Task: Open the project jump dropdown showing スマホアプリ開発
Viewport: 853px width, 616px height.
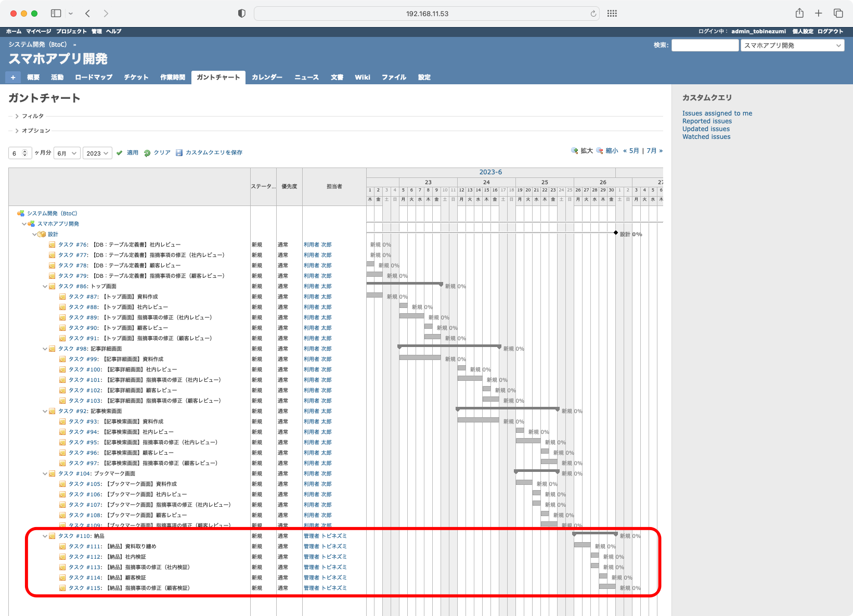Action: [x=792, y=45]
